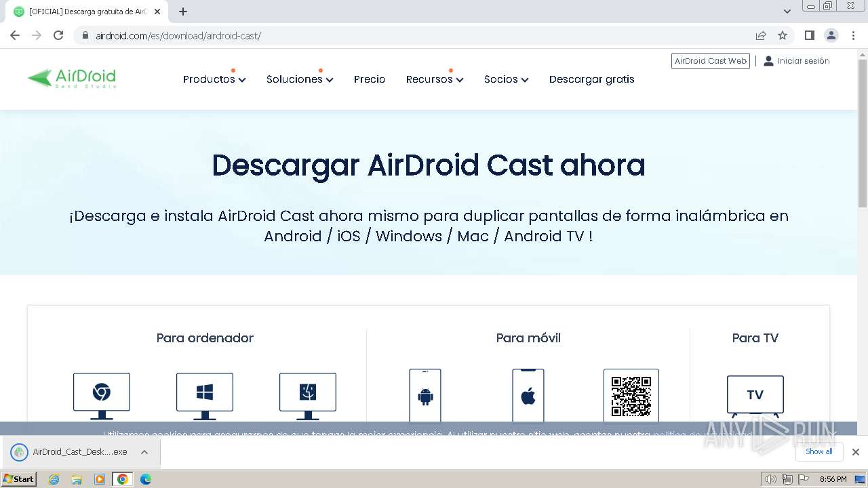Open media player taskbar icon
This screenshot has height=488, width=868.
click(x=100, y=479)
